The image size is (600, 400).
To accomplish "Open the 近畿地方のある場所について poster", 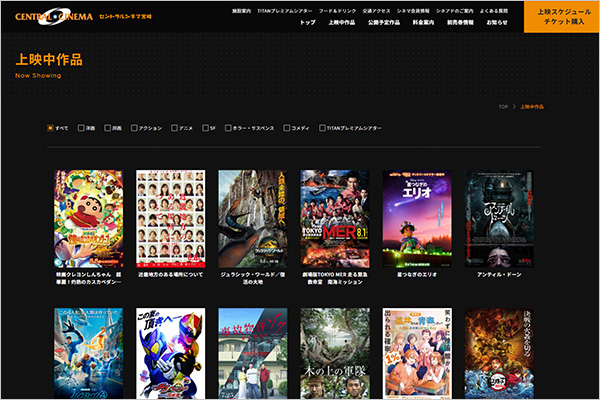I will click(x=171, y=219).
